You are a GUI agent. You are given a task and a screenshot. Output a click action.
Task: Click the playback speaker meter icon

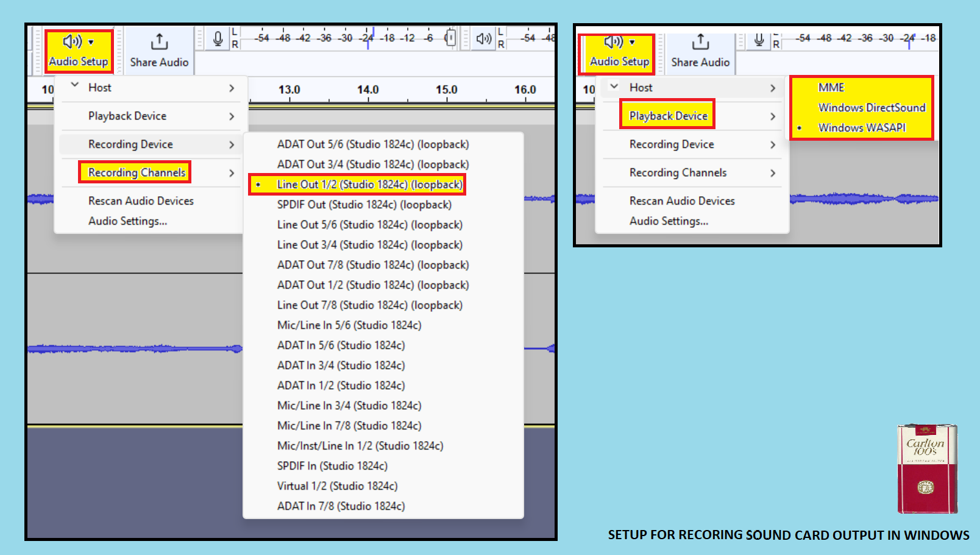pos(483,38)
